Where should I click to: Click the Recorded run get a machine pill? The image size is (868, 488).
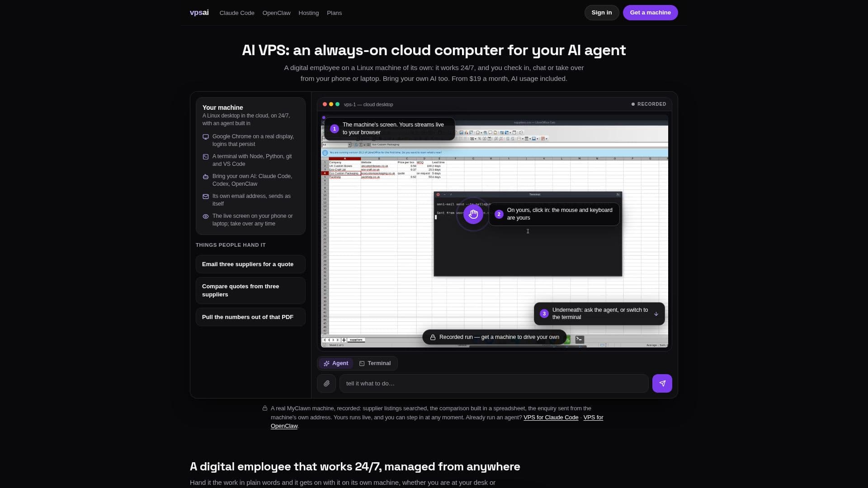[494, 337]
